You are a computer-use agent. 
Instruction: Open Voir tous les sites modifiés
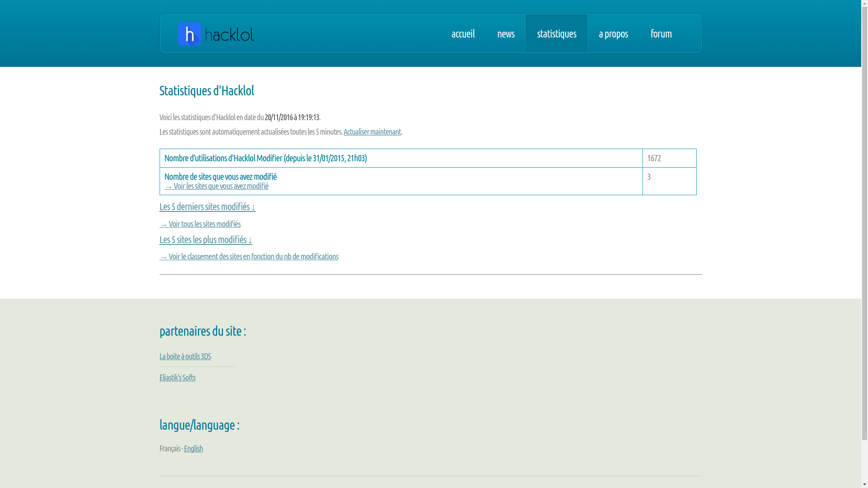point(200,224)
